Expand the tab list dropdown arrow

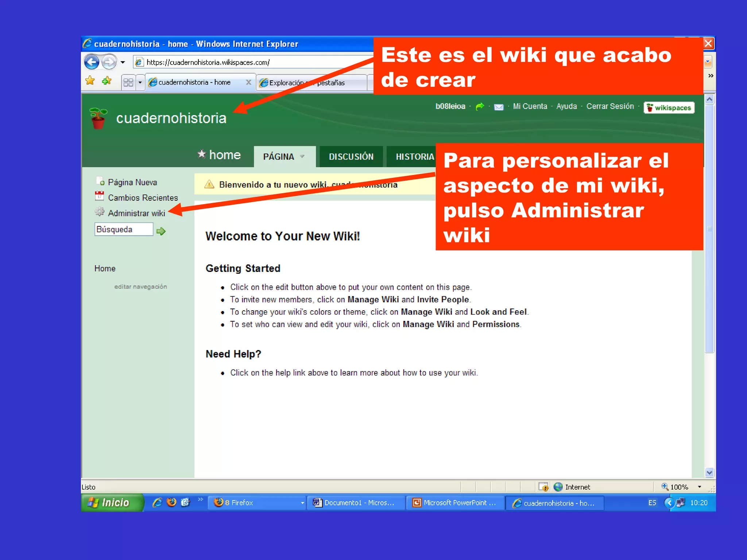pyautogui.click(x=140, y=82)
